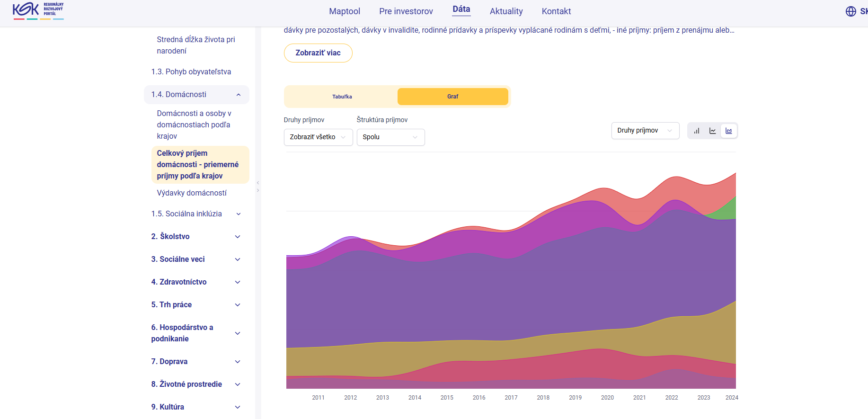The width and height of the screenshot is (868, 419).
Task: Open the Maptool menu item
Action: (x=345, y=11)
